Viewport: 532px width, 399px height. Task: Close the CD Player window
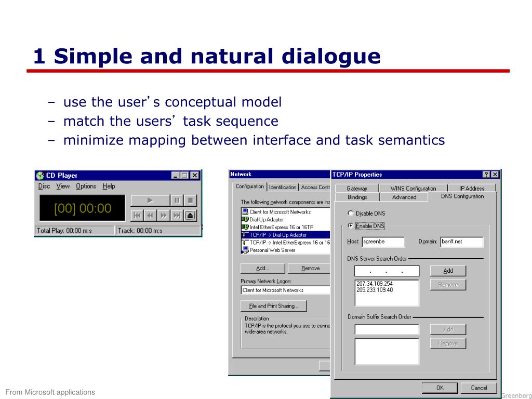point(194,176)
